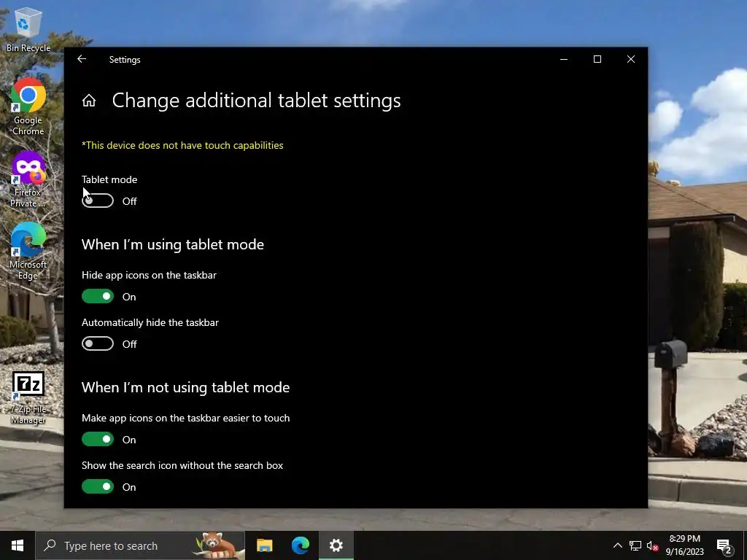Open File Explorer from the taskbar
The width and height of the screenshot is (747, 560).
click(x=264, y=545)
